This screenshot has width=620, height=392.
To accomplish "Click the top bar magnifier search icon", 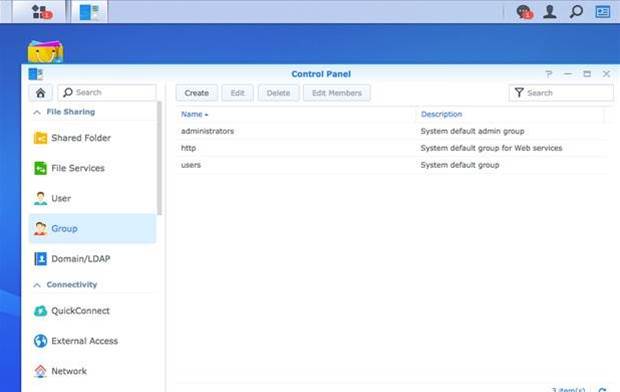I will (576, 11).
